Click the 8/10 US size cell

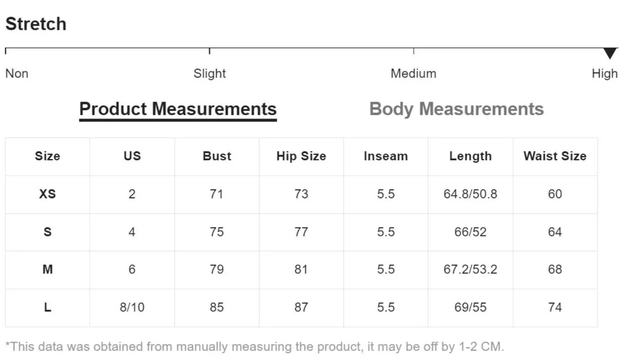point(132,307)
